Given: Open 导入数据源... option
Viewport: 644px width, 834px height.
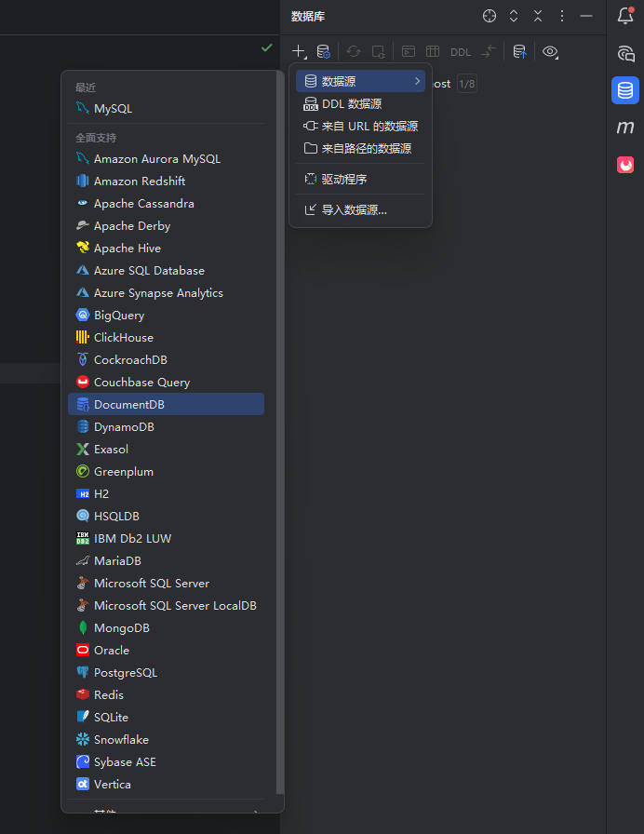Looking at the screenshot, I should (354, 210).
